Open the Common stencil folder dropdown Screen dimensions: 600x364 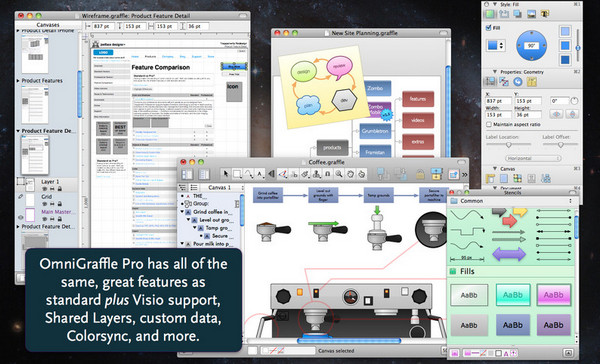pos(512,201)
